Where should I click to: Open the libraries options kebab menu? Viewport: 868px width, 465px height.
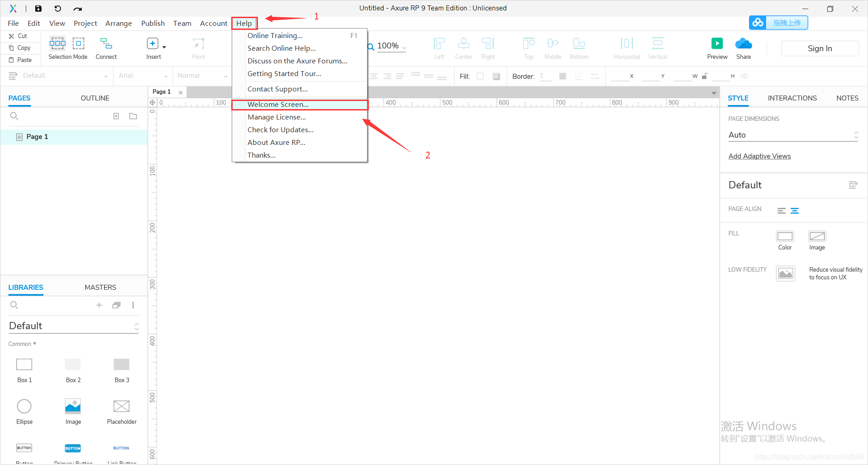[x=133, y=305]
